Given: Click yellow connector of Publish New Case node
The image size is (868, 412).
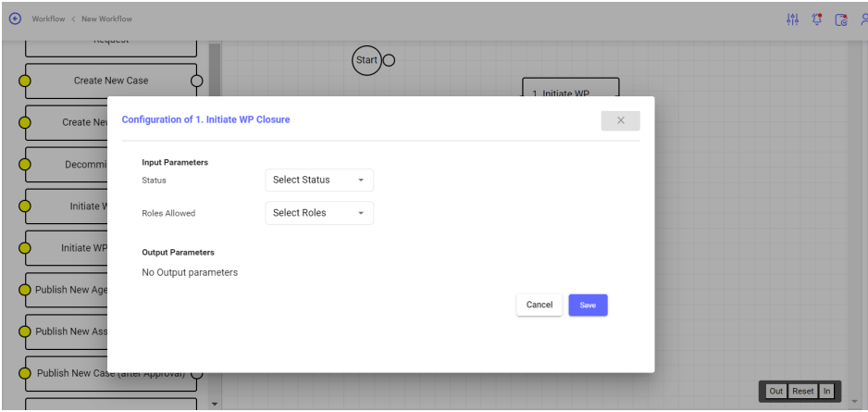Looking at the screenshot, I should (25, 373).
